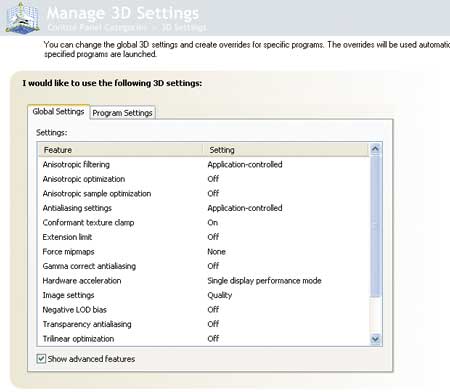The height and width of the screenshot is (392, 450).
Task: Click the Manage 3D Settings header icon
Action: point(23,17)
